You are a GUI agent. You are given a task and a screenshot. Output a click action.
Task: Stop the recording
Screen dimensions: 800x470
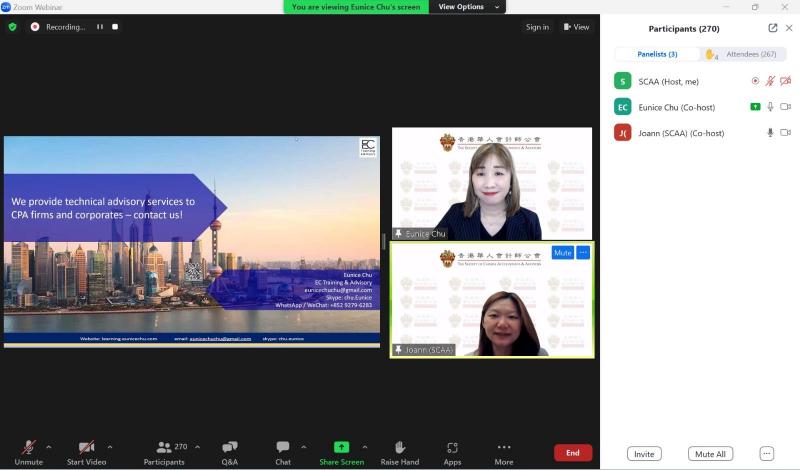[x=115, y=27]
